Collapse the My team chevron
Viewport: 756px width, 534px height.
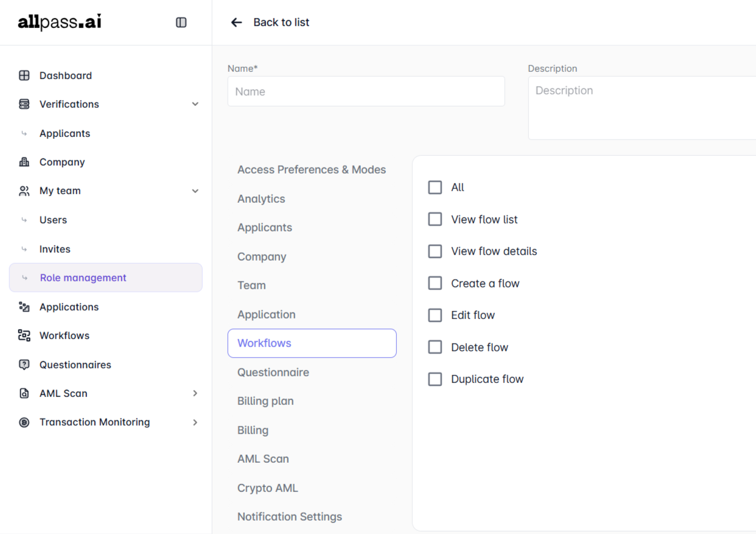pyautogui.click(x=195, y=191)
